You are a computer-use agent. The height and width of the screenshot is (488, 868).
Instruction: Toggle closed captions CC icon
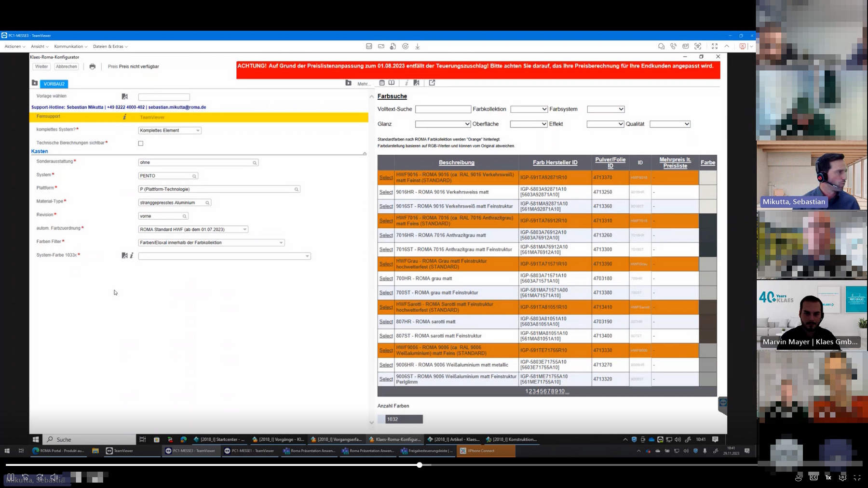tap(814, 477)
